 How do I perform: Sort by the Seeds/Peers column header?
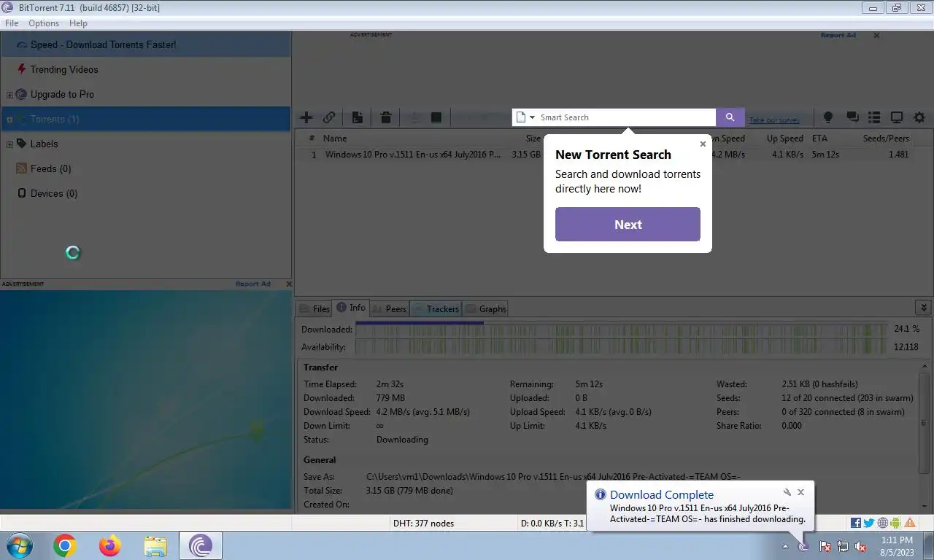point(886,139)
